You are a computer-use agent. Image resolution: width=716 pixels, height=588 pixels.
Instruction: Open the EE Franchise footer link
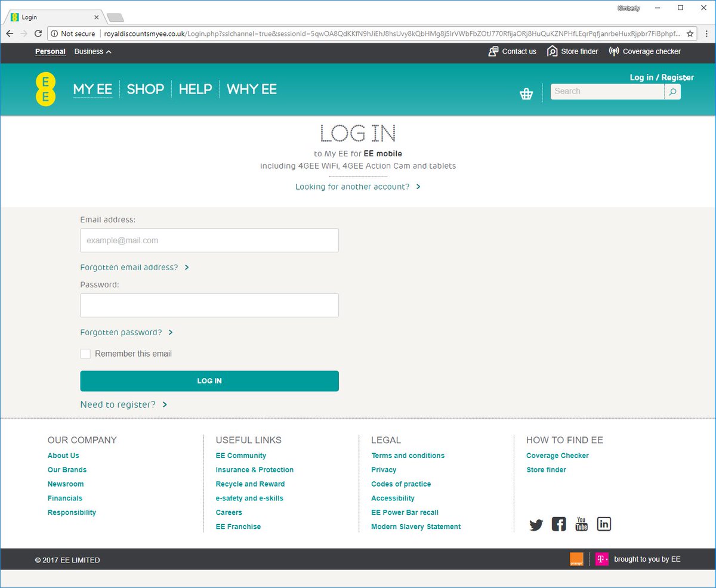click(238, 527)
